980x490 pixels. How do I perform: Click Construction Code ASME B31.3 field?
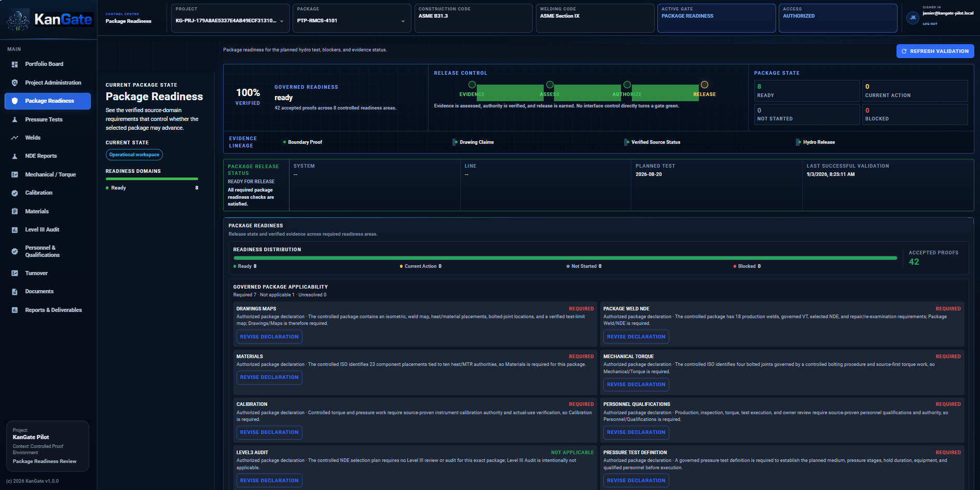(473, 18)
